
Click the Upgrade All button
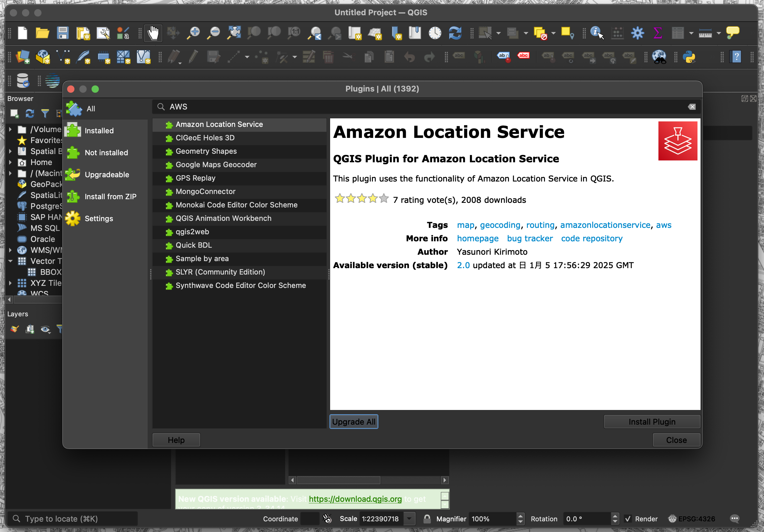[353, 422]
